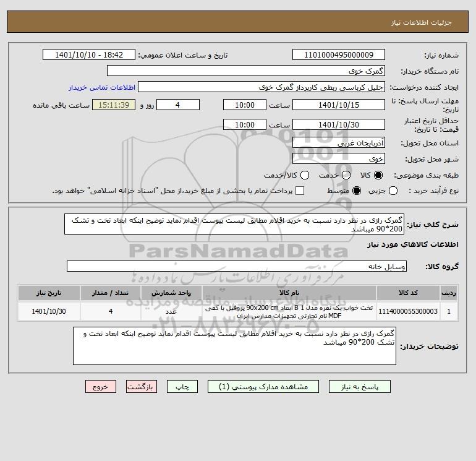476x461 pixels.
Task: Click the price validity date 1401/10/30 field
Action: pyautogui.click(x=339, y=124)
